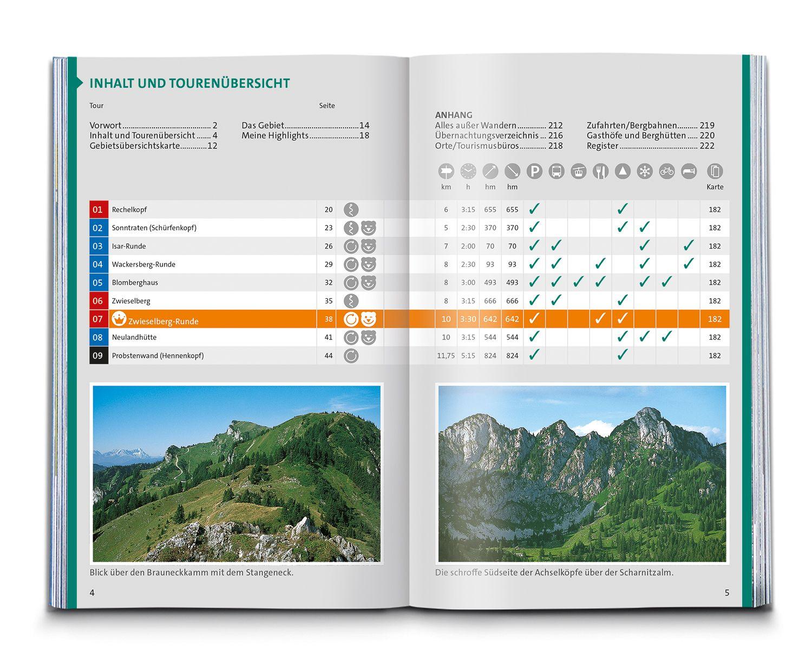Click the red 01 tour number box
The height and width of the screenshot is (664, 812).
point(98,210)
